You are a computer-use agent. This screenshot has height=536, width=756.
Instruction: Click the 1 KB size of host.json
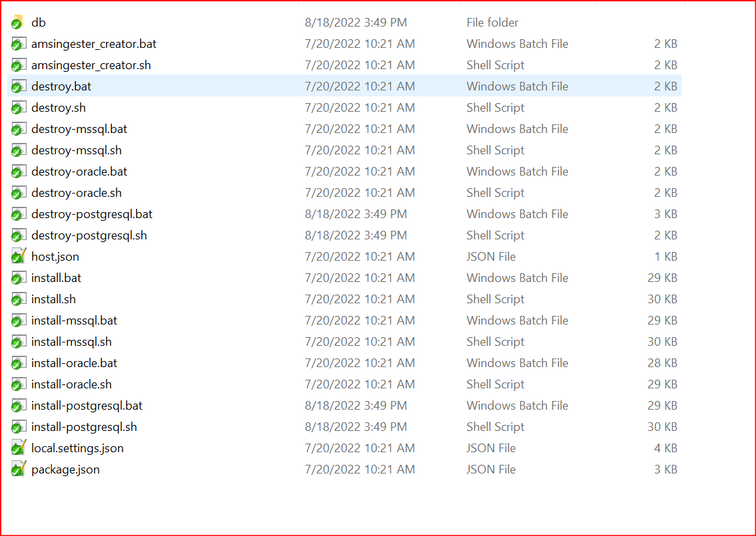pos(665,256)
